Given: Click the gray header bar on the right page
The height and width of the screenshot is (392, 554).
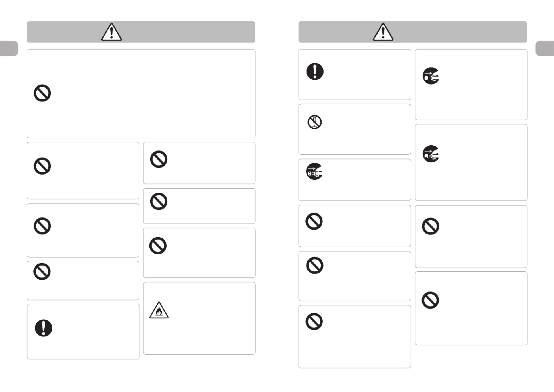Looking at the screenshot, I should point(413,32).
